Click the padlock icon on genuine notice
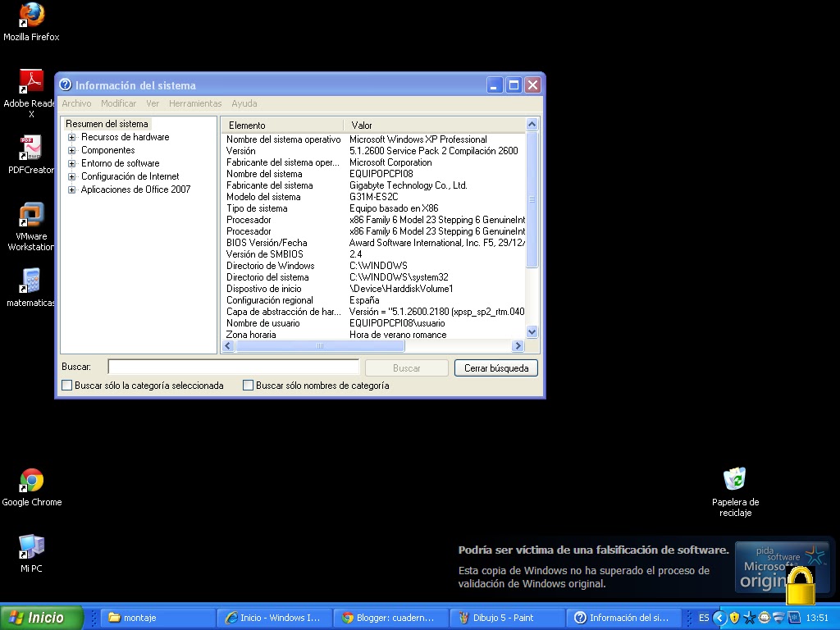Screen dimensions: 840x630 click(x=801, y=585)
